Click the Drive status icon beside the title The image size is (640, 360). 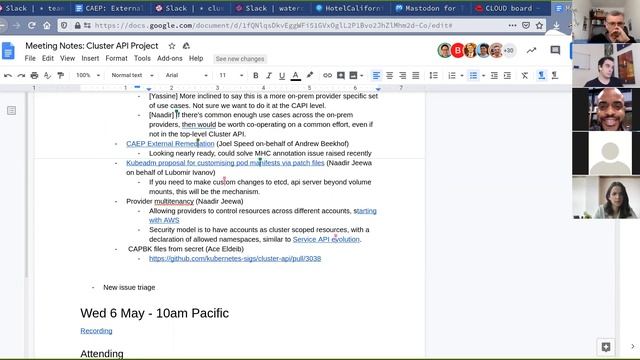point(186,46)
